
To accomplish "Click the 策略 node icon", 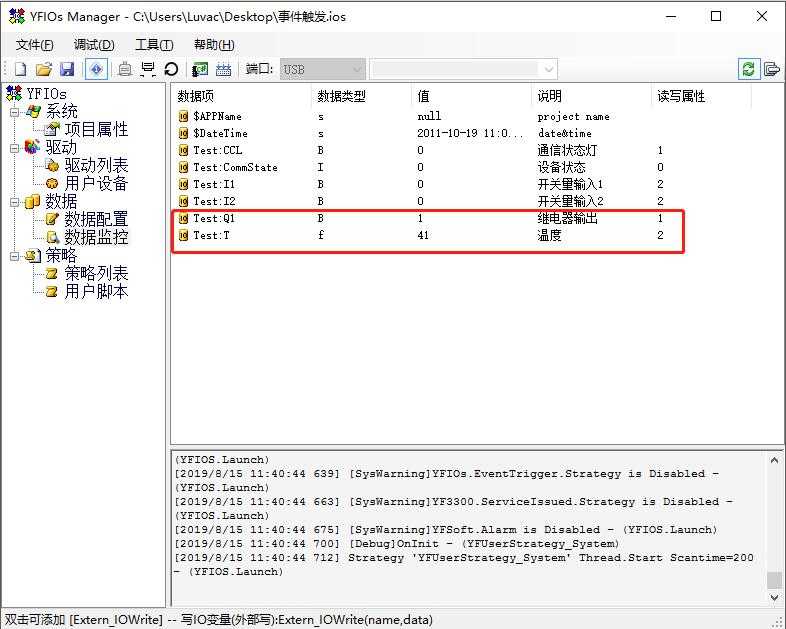I will click(33, 256).
